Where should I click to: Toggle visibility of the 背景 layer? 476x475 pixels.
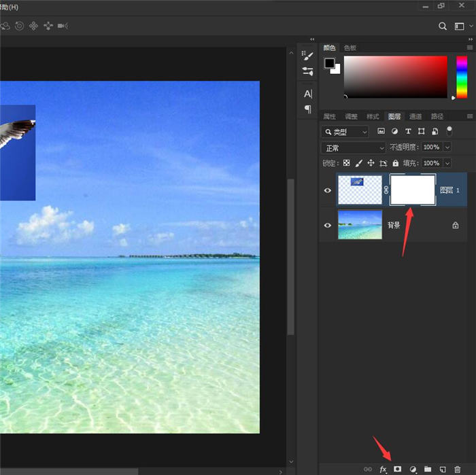tap(328, 225)
